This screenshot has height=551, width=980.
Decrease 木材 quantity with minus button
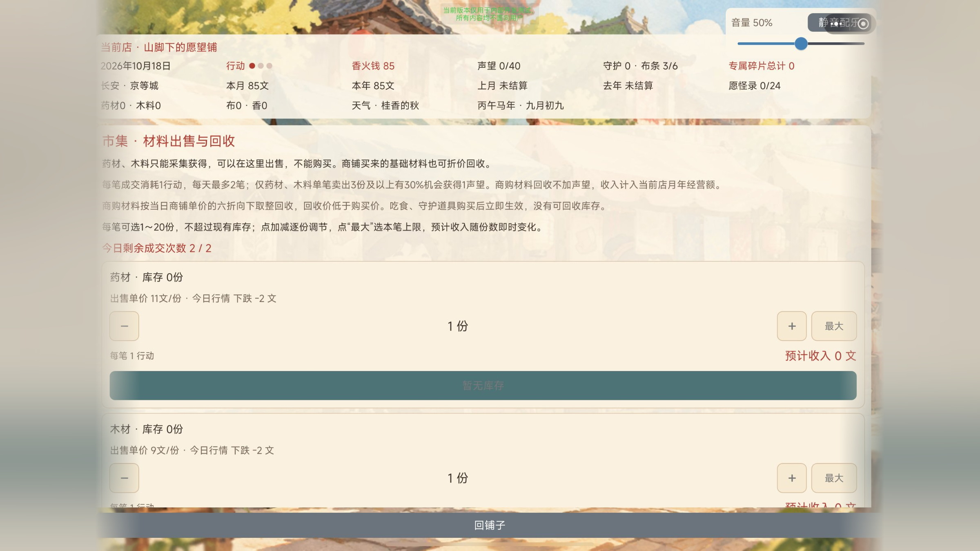(x=124, y=478)
